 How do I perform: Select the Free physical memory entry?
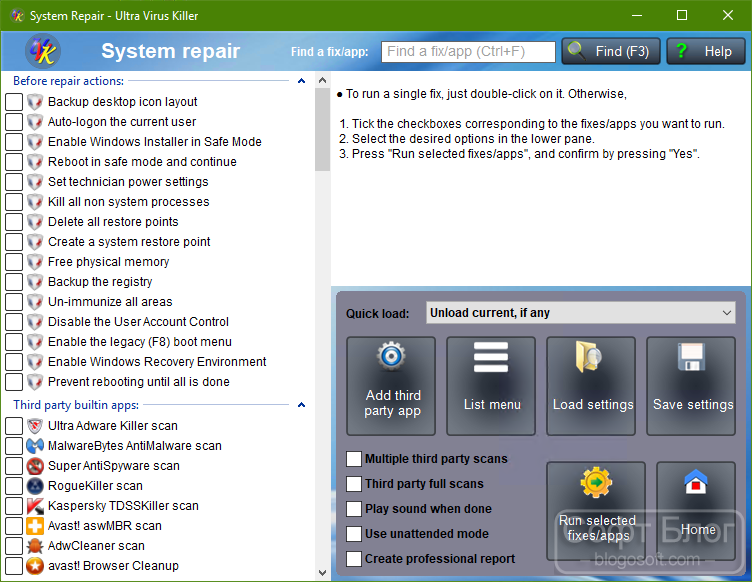point(108,262)
